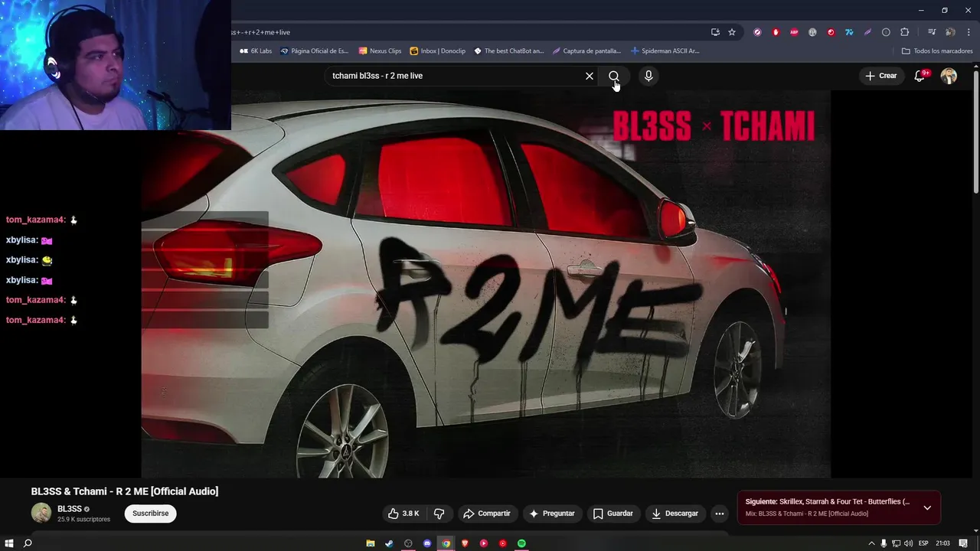This screenshot has width=980, height=551.
Task: Open the Windows Start button
Action: click(x=9, y=543)
